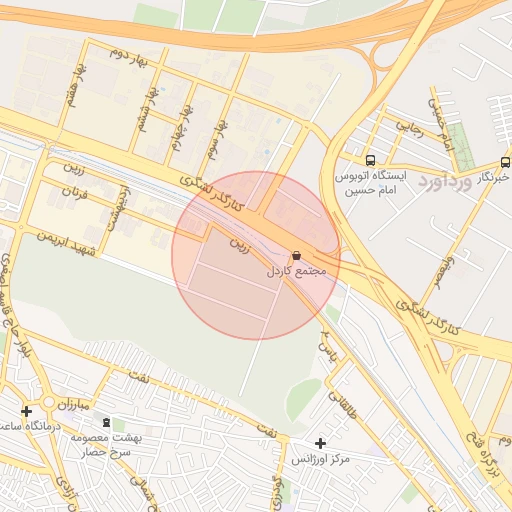Screen dimensions: 512x512
Task: Select the بهار سوم street label
Action: coord(218,140)
